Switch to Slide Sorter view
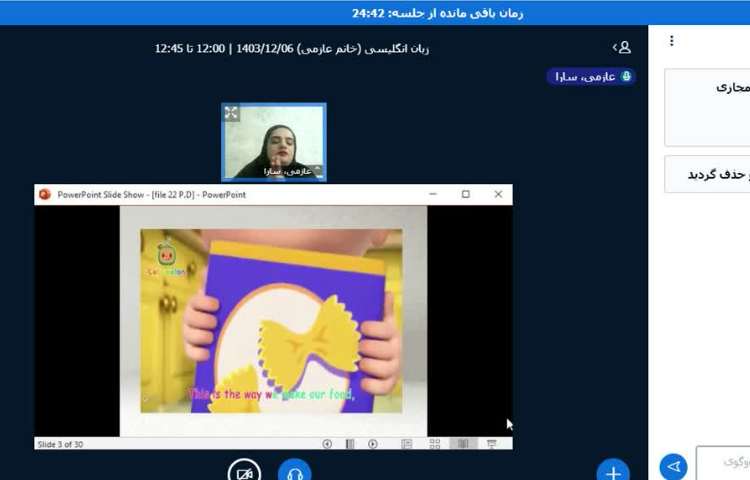The width and height of the screenshot is (750, 480). pyautogui.click(x=435, y=444)
